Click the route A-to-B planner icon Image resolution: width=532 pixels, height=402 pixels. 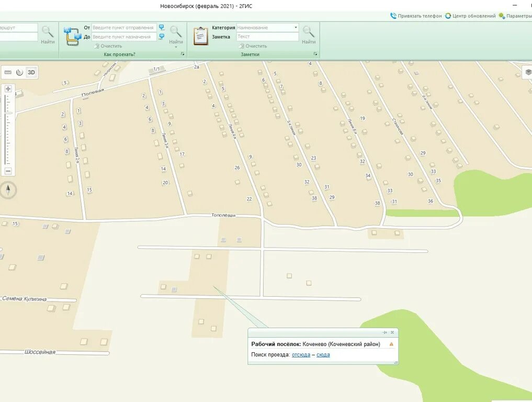73,36
